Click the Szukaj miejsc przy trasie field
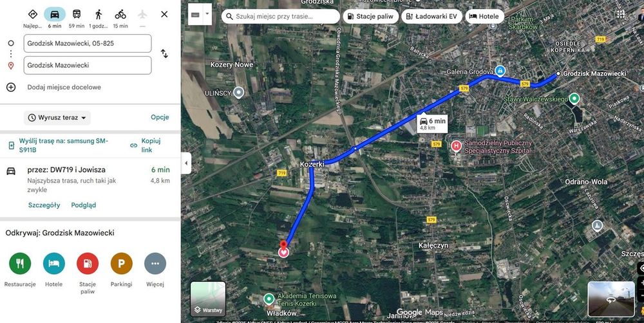Viewport: 644px width, 323px height. pos(281,17)
